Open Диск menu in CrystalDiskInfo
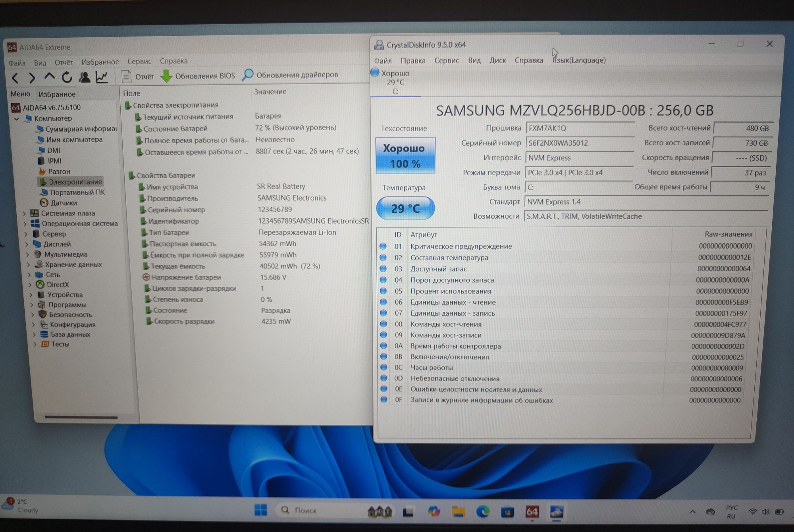The width and height of the screenshot is (794, 532). (497, 60)
